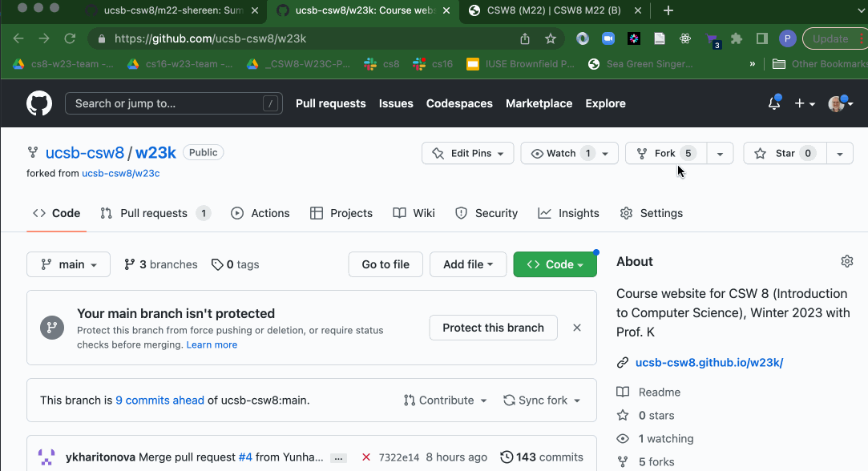
Task: Open the ucsb-csw8 organization link
Action: [x=85, y=153]
